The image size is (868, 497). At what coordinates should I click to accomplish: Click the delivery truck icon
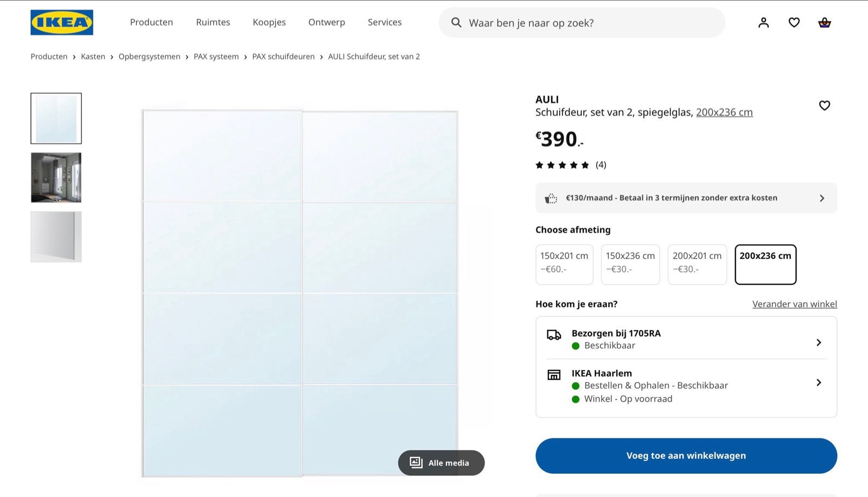click(553, 335)
